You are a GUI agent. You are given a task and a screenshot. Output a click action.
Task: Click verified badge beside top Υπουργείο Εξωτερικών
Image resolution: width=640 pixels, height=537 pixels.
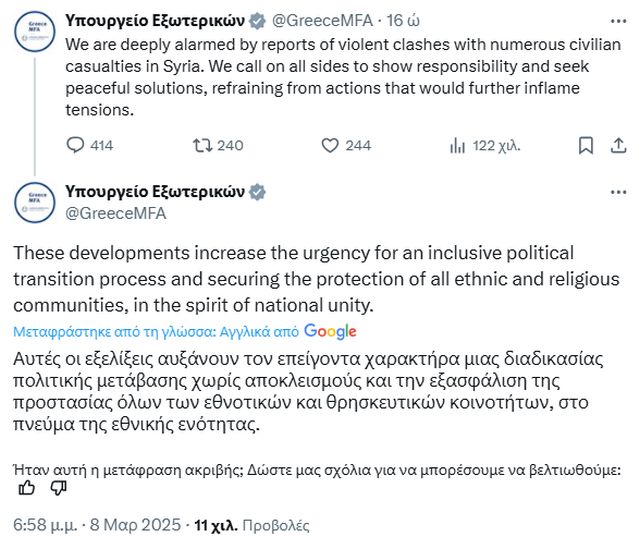click(x=255, y=19)
